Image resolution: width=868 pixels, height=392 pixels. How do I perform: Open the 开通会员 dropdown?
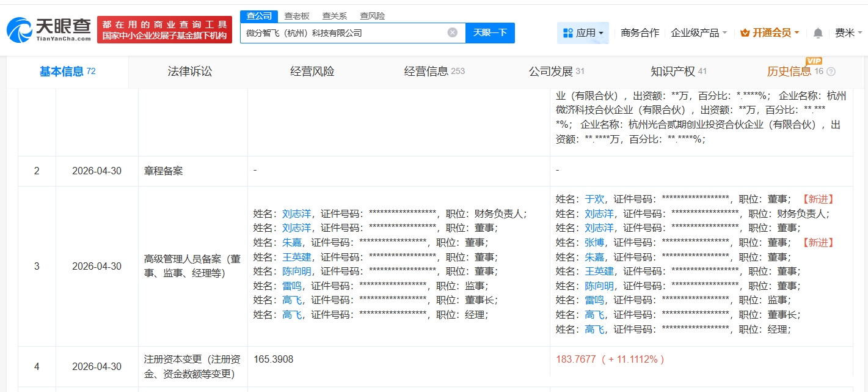pyautogui.click(x=770, y=33)
